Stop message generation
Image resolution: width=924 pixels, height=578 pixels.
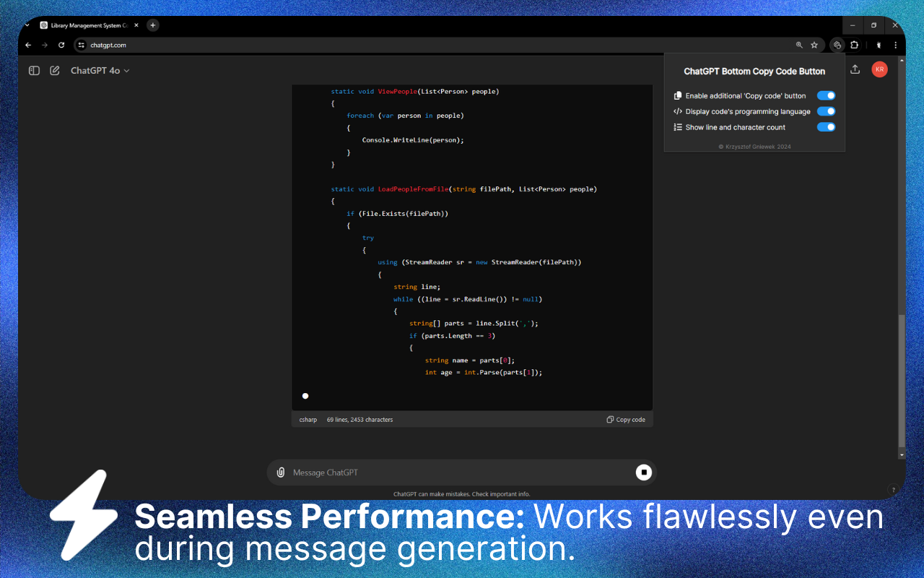[643, 473]
